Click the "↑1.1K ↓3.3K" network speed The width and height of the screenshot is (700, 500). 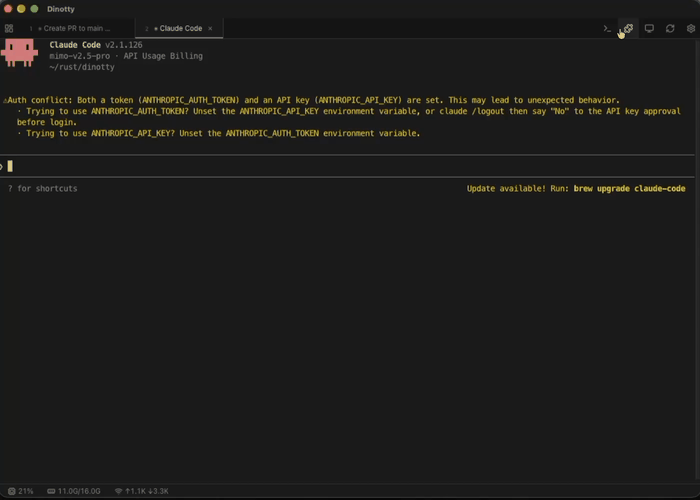click(146, 491)
